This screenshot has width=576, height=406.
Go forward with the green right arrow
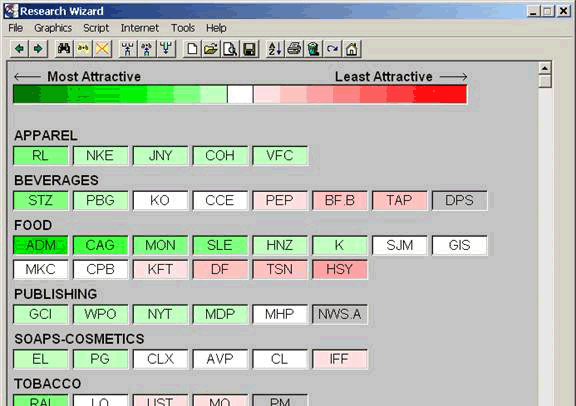point(38,49)
